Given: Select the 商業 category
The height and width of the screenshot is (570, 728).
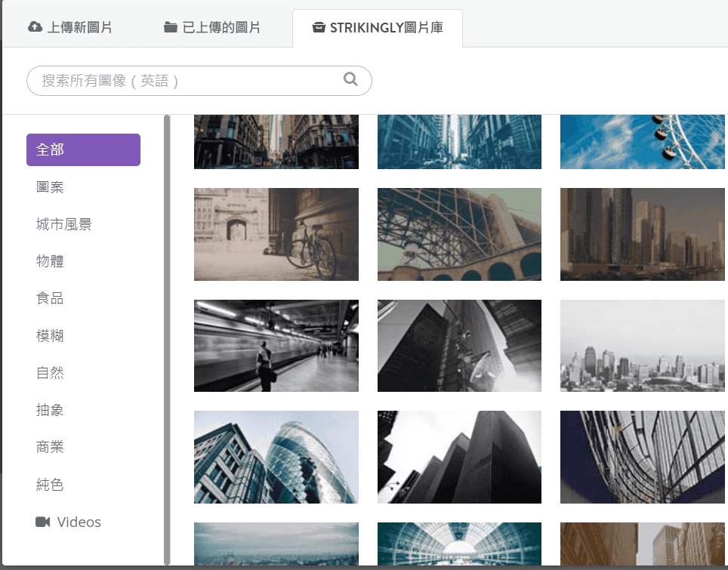Looking at the screenshot, I should point(50,447).
